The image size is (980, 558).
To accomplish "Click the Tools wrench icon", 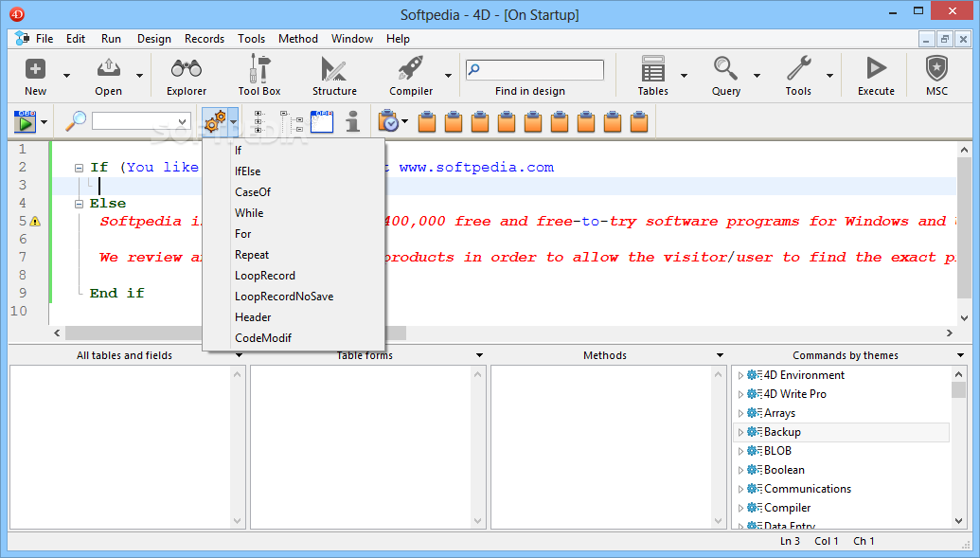I will pyautogui.click(x=799, y=68).
